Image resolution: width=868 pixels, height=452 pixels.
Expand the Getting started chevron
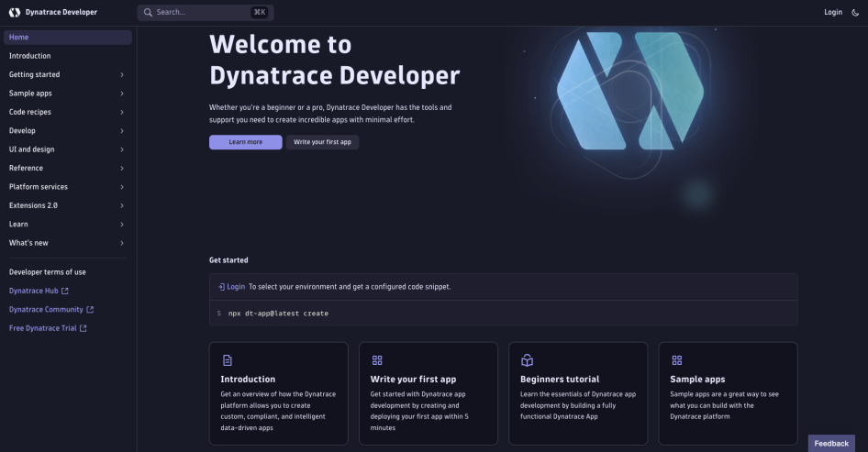(x=122, y=74)
